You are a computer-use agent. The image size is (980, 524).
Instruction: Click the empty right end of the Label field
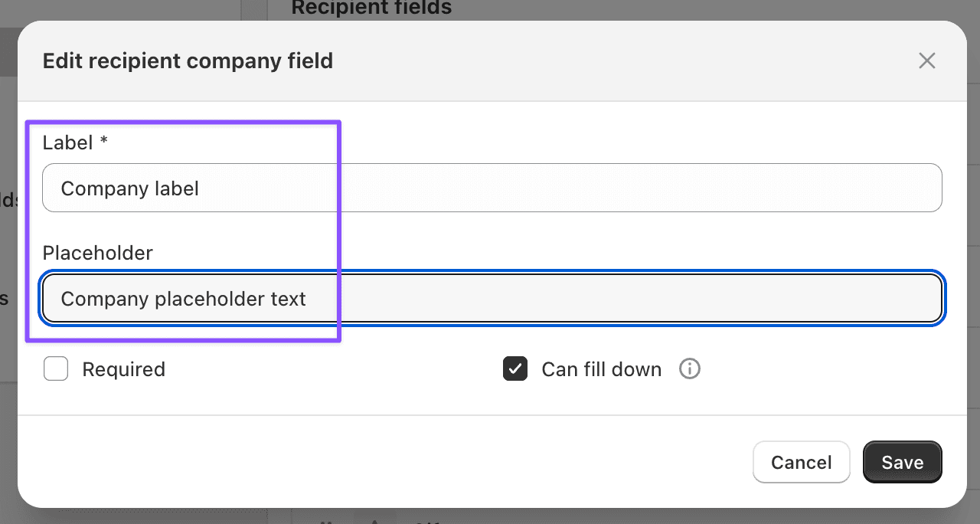pyautogui.click(x=880, y=188)
